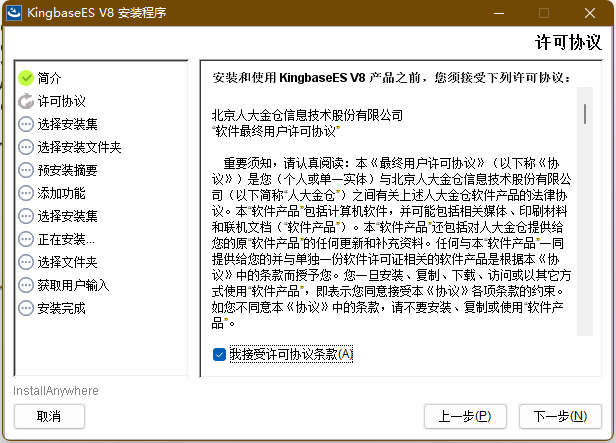Click the 取消 button
The image size is (616, 443).
49,416
